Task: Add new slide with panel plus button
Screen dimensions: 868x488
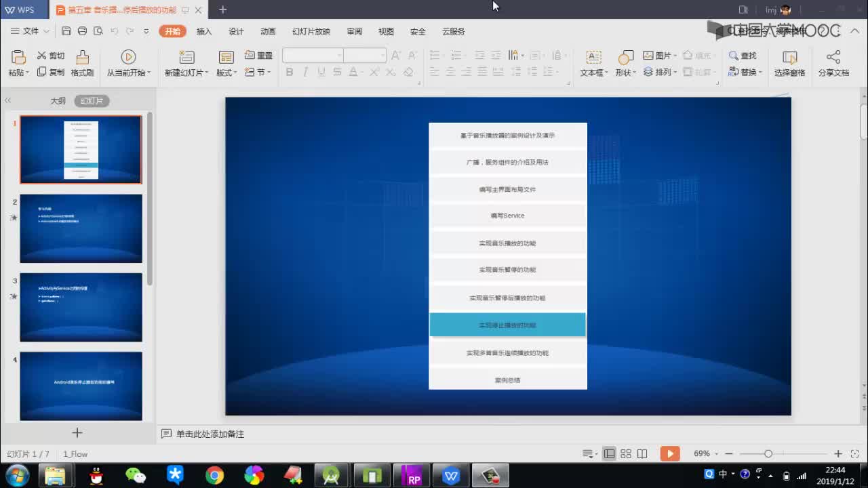Action: [77, 432]
